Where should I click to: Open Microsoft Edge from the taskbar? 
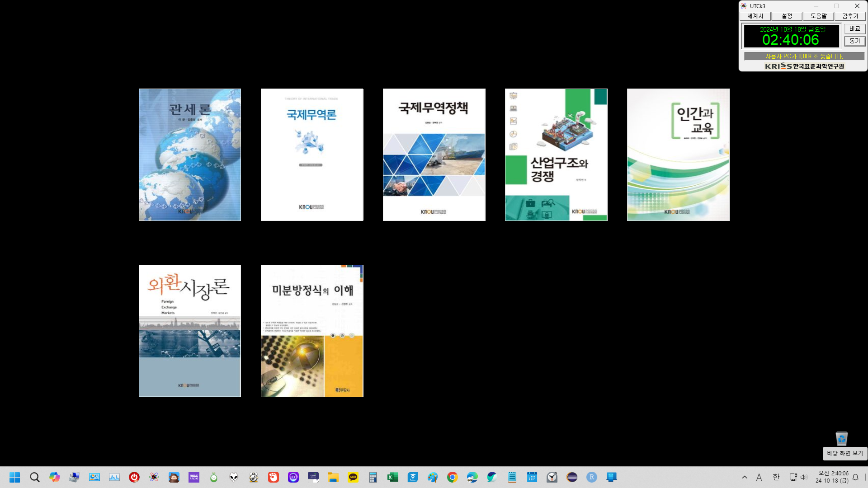pyautogui.click(x=472, y=477)
